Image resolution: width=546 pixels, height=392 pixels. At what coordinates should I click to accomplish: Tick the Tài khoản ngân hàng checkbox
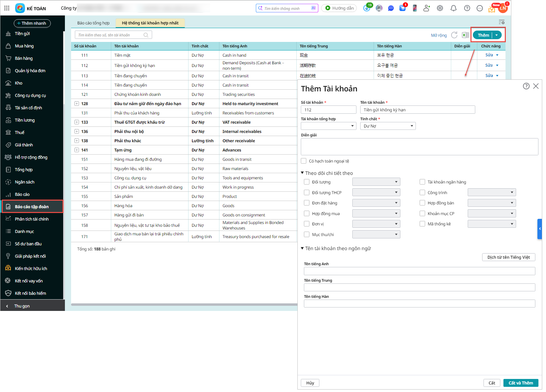(x=422, y=182)
